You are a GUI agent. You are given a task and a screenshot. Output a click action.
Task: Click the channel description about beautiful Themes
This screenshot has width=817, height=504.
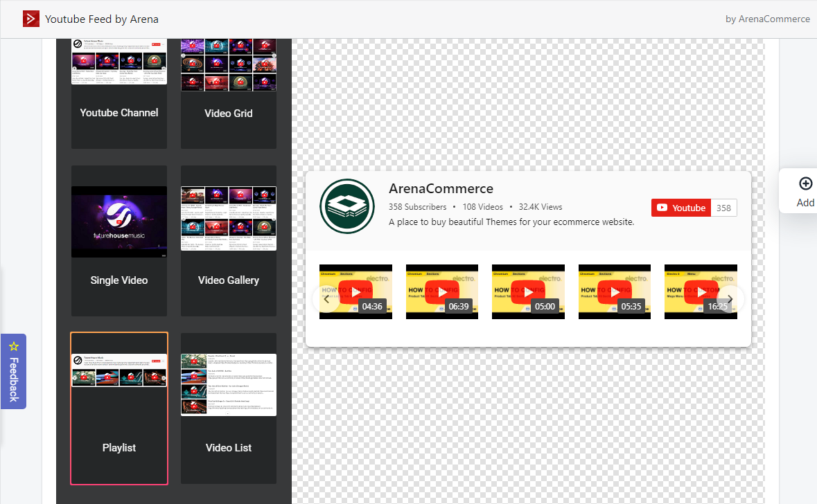point(511,222)
